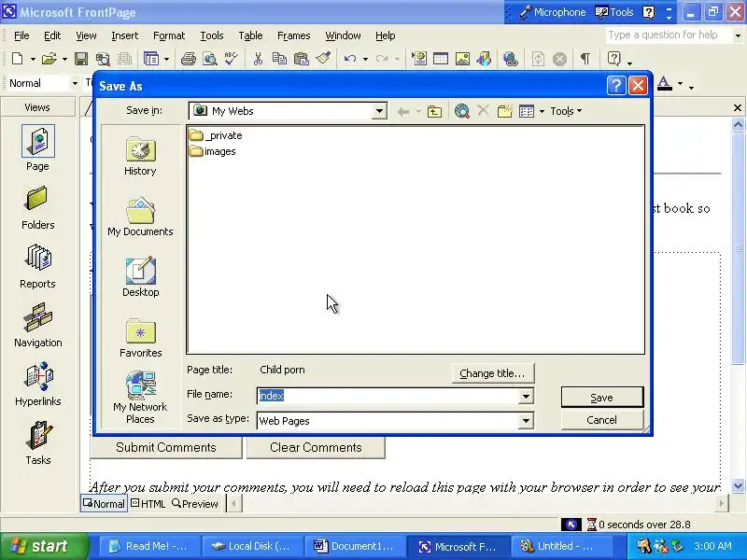Select the images folder

point(213,151)
